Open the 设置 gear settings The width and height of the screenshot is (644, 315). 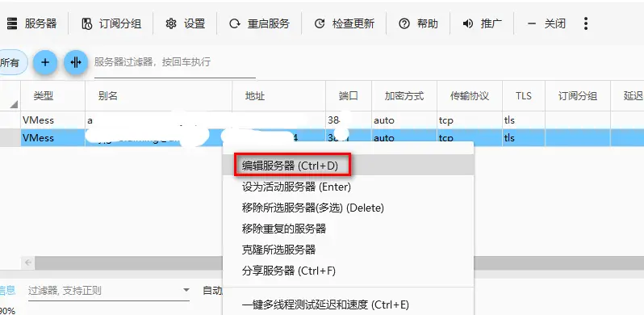tap(171, 24)
